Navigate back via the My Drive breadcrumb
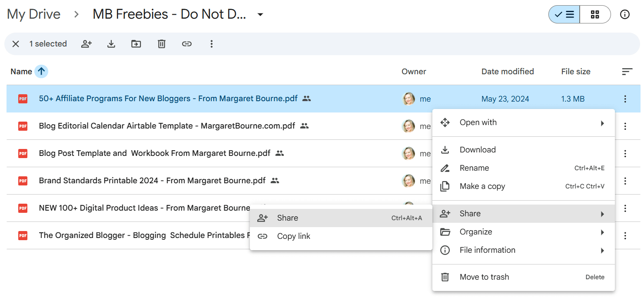This screenshot has height=304, width=644. click(x=33, y=14)
